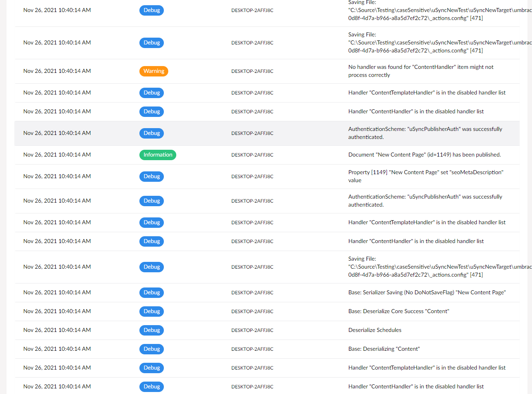Screen dimensions: 532x394
Task: Click the machine name DESKTOP-2AFFJ8C in Warning row
Action: [x=252, y=71]
